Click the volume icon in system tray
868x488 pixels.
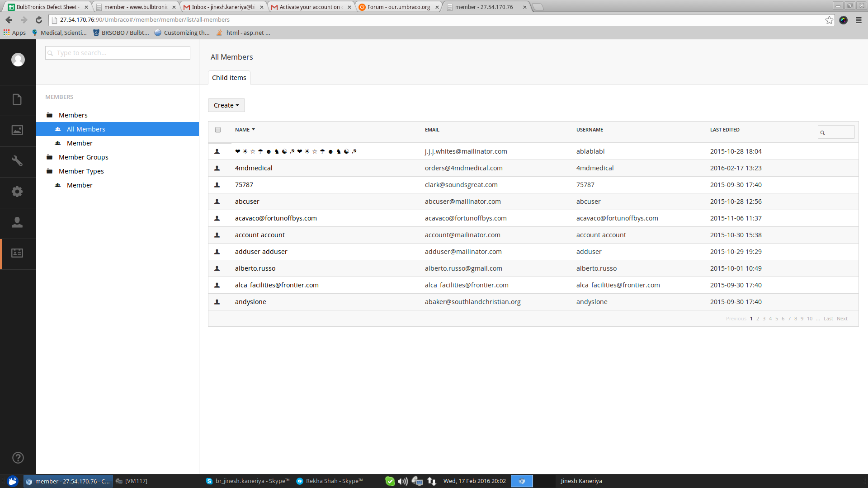pyautogui.click(x=402, y=481)
